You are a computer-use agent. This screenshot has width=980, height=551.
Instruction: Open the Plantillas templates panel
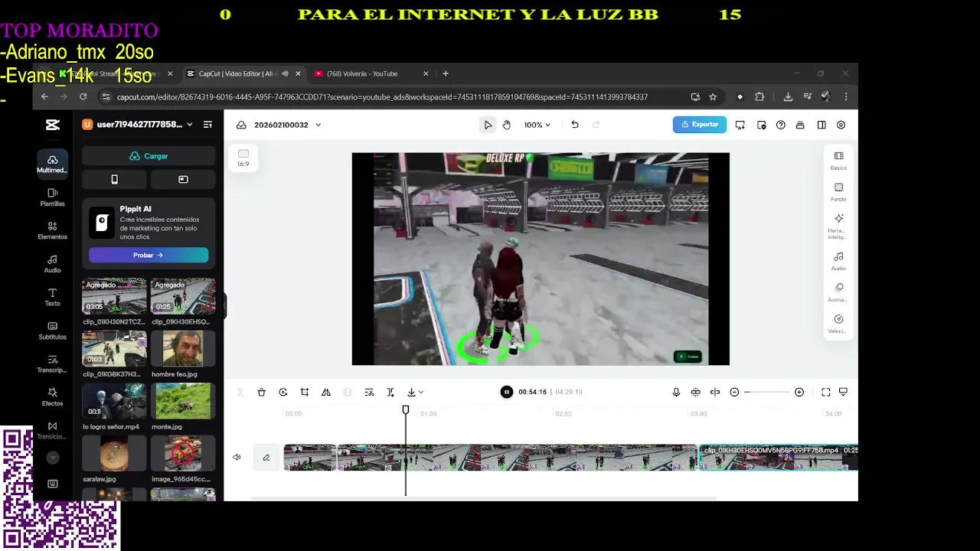click(x=52, y=197)
